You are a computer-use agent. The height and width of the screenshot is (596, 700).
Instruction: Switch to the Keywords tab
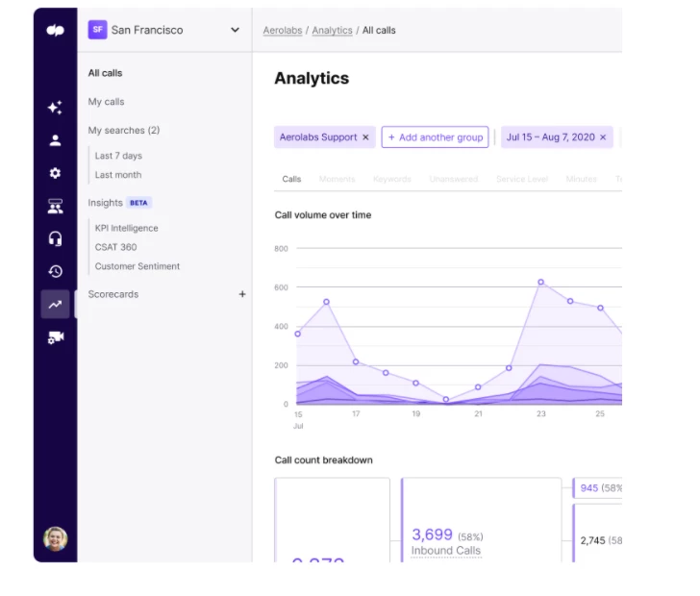click(x=392, y=179)
